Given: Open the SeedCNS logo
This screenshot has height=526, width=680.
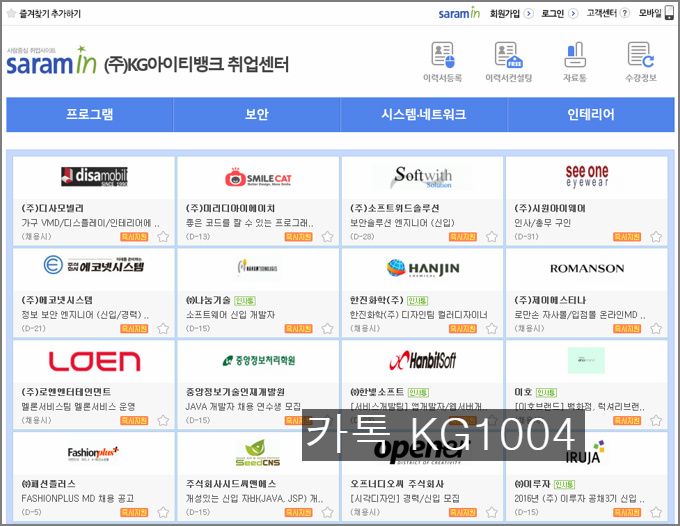Looking at the screenshot, I should [x=258, y=453].
